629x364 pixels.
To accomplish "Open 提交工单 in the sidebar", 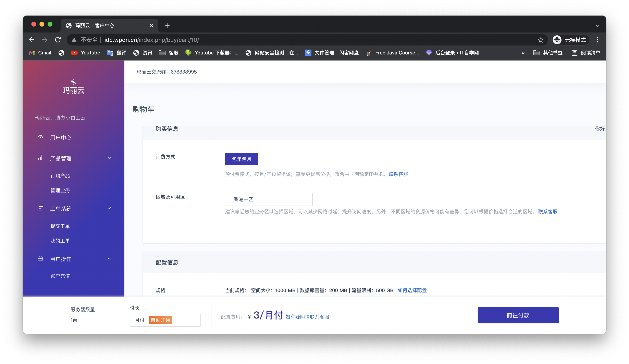I will (60, 226).
